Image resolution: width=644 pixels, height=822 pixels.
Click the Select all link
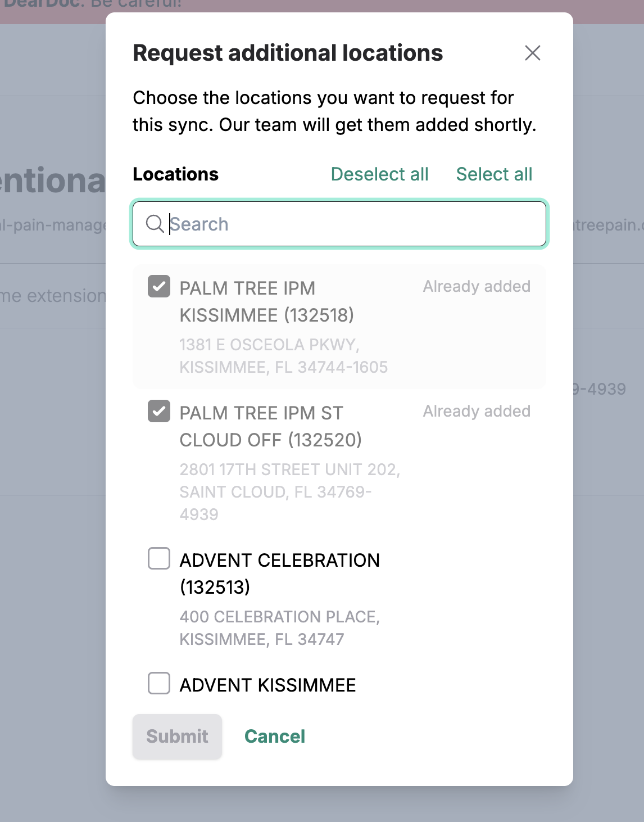[494, 174]
